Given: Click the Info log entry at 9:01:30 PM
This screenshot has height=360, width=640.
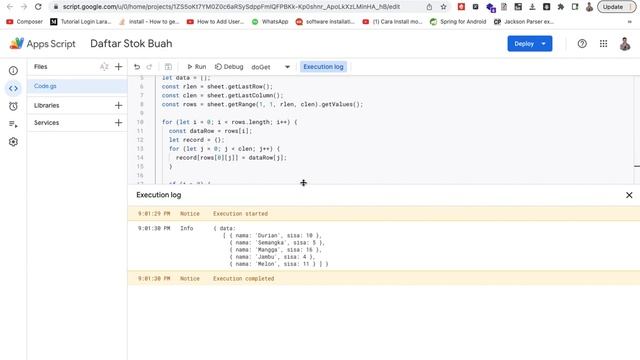Looking at the screenshot, I should pyautogui.click(x=384, y=246).
